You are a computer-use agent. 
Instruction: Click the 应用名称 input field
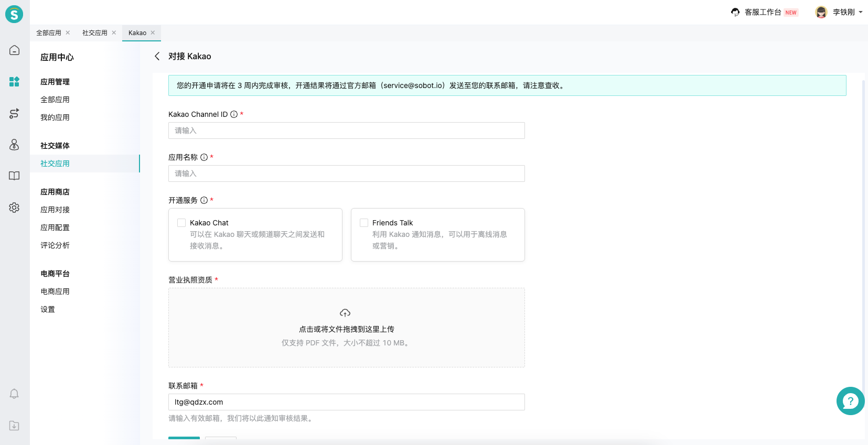[x=347, y=173]
